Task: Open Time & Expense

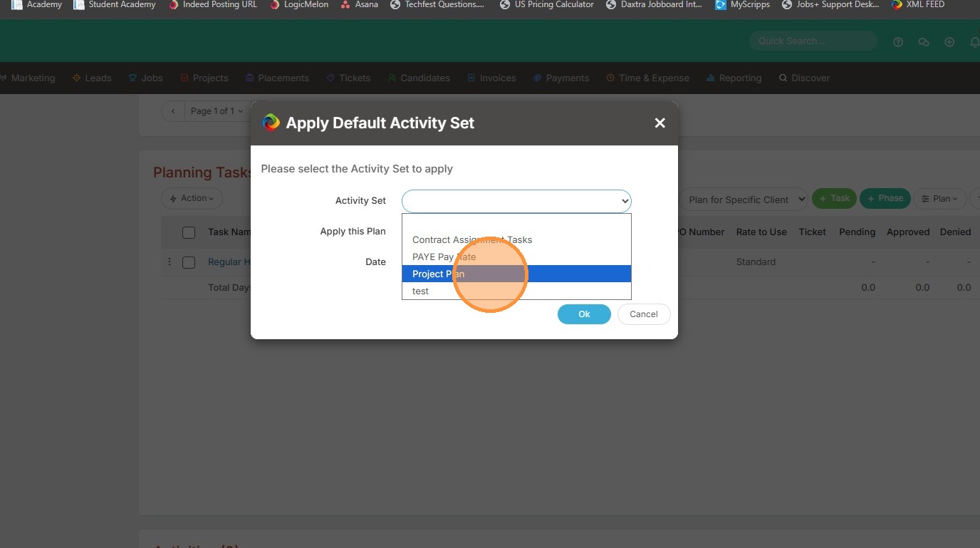Action: pyautogui.click(x=648, y=78)
